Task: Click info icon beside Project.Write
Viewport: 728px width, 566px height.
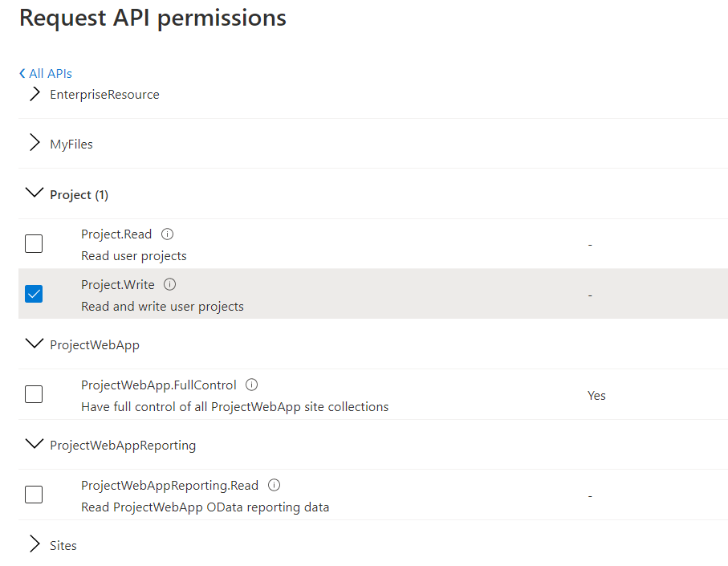Action: (170, 284)
